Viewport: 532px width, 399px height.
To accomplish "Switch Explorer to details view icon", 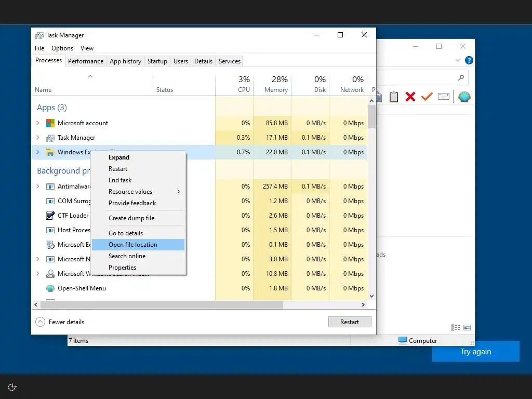I will 456,327.
